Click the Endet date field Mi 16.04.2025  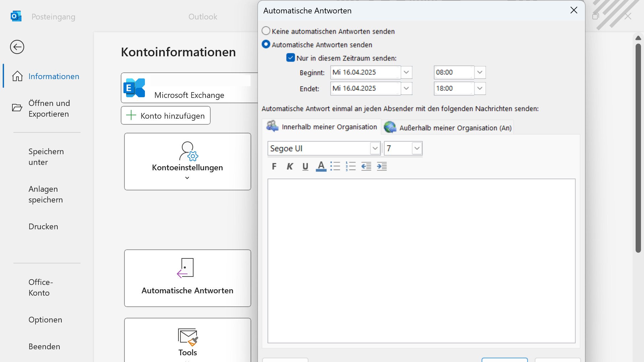pyautogui.click(x=365, y=88)
